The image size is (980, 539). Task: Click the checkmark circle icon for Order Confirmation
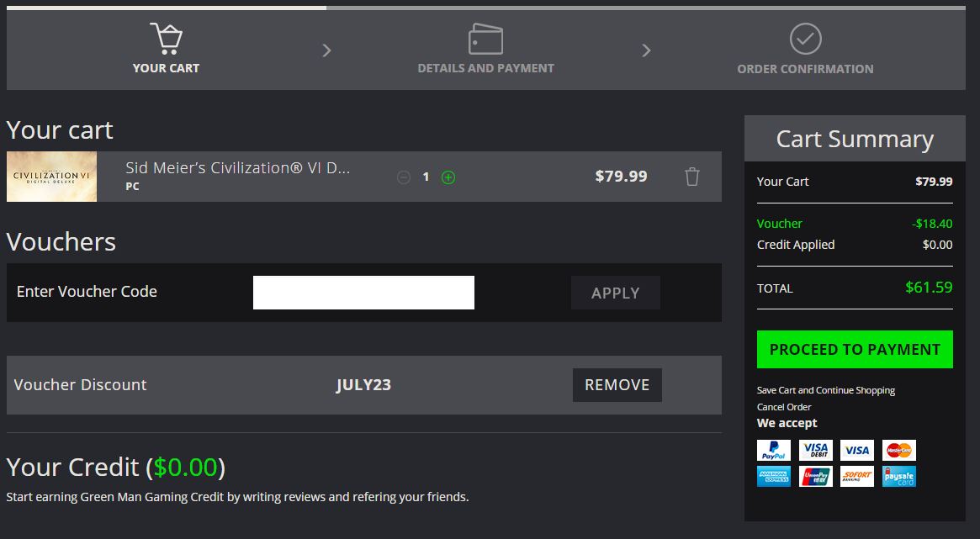[x=806, y=39]
